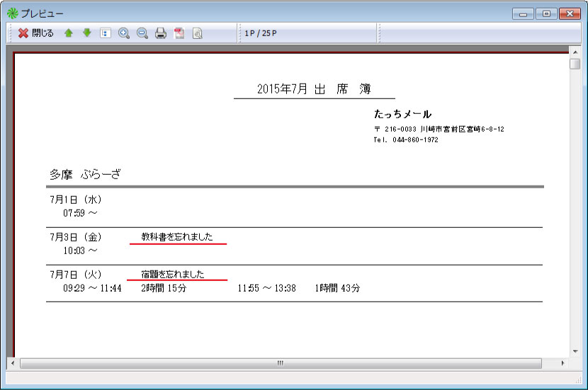The width and height of the screenshot is (588, 390).
Task: Click the time entry 07:59 ～
Action: (80, 213)
